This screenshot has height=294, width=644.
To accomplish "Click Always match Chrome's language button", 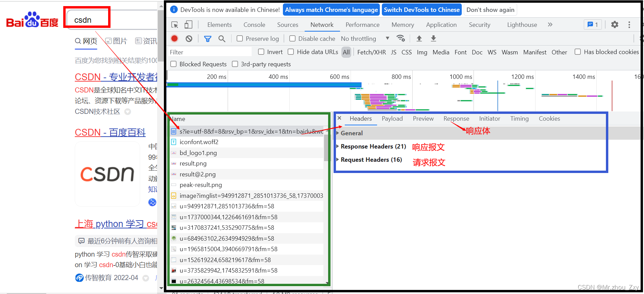I will pyautogui.click(x=331, y=10).
